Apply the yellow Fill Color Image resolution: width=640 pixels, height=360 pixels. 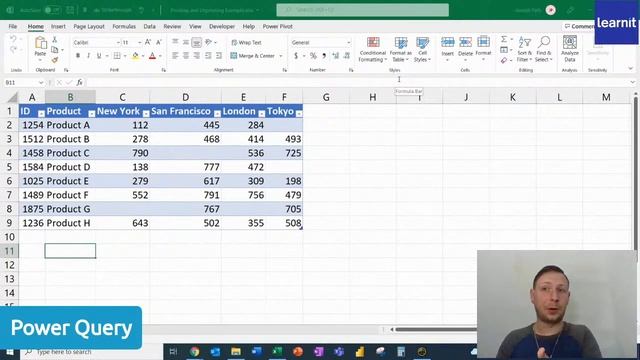135,56
